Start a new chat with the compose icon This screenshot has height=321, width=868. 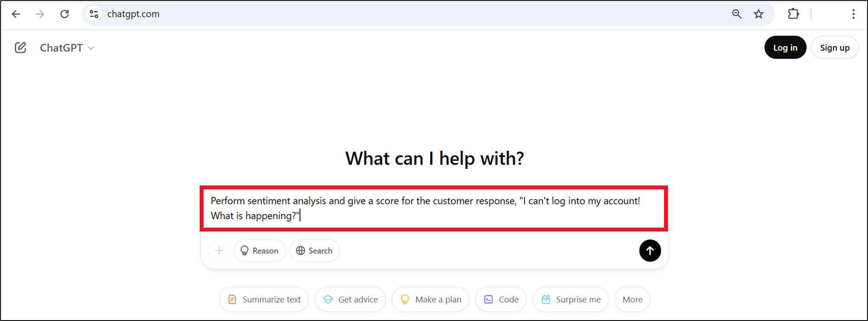click(x=20, y=47)
